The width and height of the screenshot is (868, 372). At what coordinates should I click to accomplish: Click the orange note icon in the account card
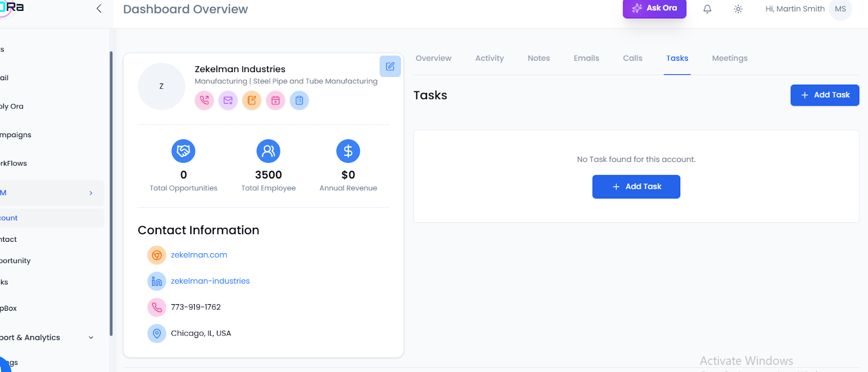point(252,100)
